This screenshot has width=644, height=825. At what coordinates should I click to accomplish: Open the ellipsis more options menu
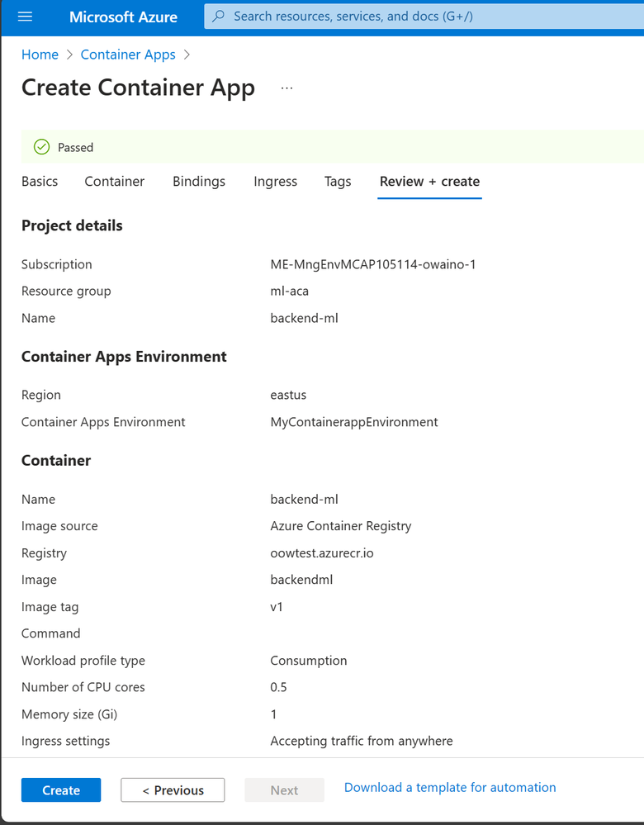[x=286, y=88]
